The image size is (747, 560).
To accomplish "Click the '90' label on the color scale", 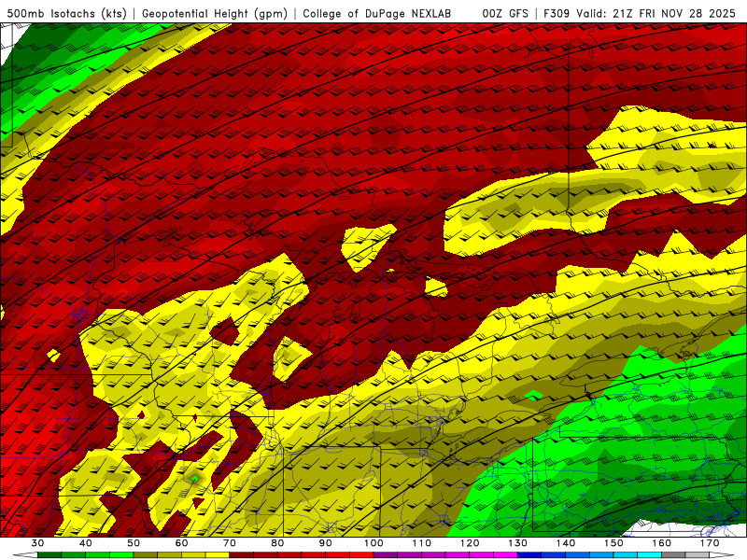I will tap(326, 543).
